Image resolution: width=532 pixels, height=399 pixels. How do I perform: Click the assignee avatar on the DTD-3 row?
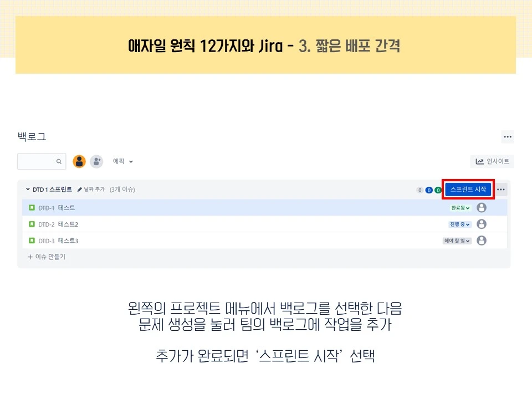(481, 241)
